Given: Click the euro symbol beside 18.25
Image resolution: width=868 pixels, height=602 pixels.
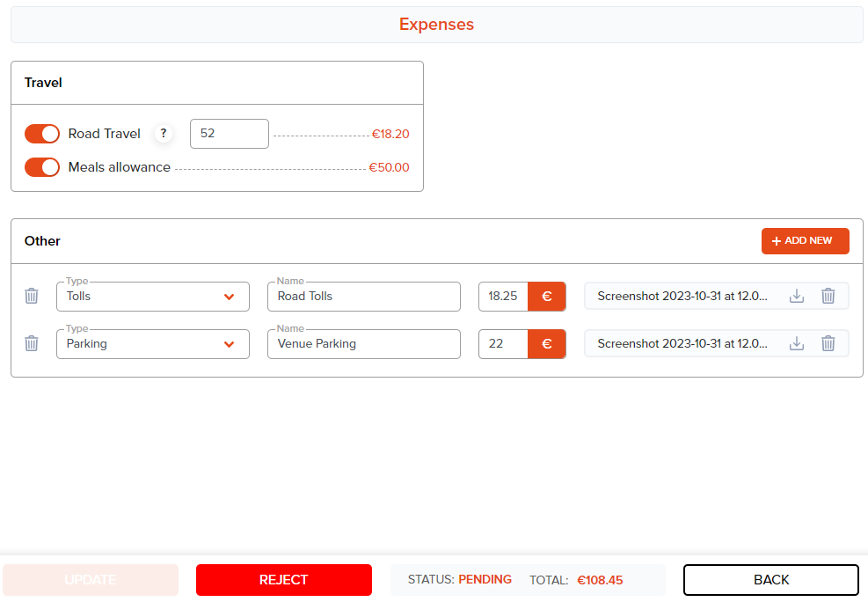Looking at the screenshot, I should coord(546,297).
